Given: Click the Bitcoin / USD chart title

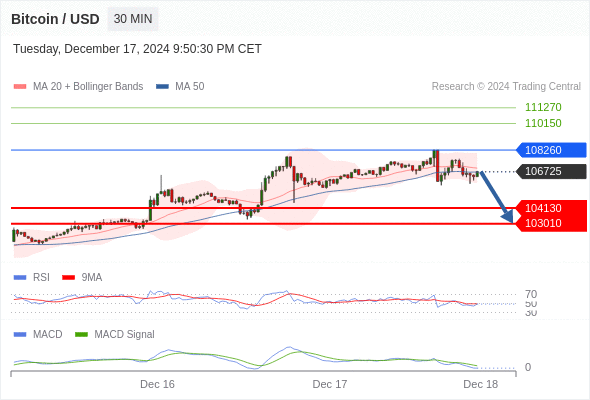Looking at the screenshot, I should coord(55,19).
